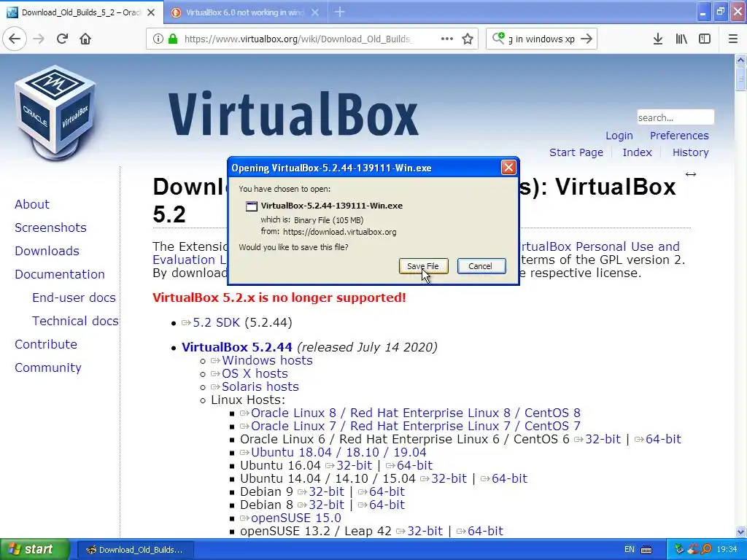Viewport: 747px width, 560px height.
Task: Download Windows hosts build
Action: (267, 360)
